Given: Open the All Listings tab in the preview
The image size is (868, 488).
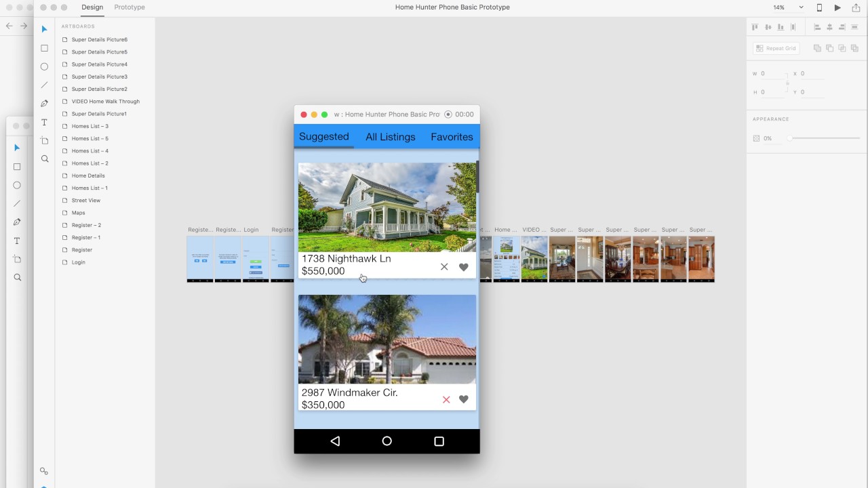Looking at the screenshot, I should [391, 137].
